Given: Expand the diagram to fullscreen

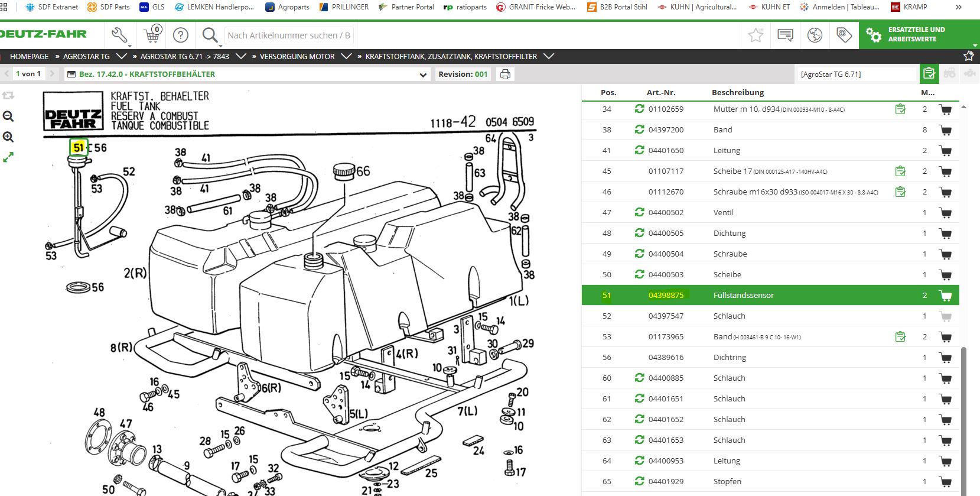Looking at the screenshot, I should 8,158.
